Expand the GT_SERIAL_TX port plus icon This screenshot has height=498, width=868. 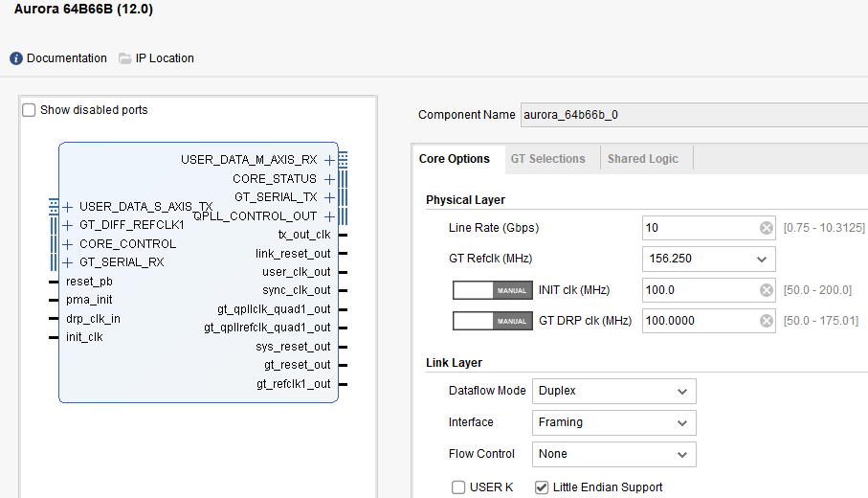(329, 197)
